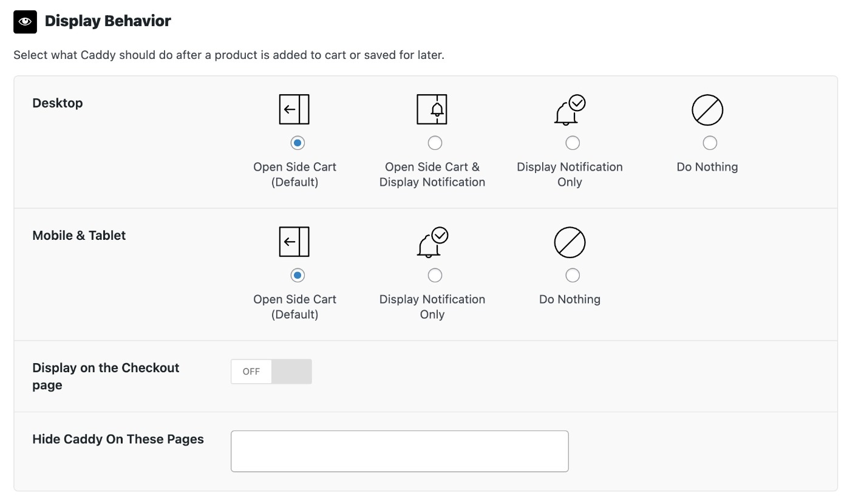Toggle Display on the Checkout page switch
The width and height of the screenshot is (850, 504).
(271, 372)
